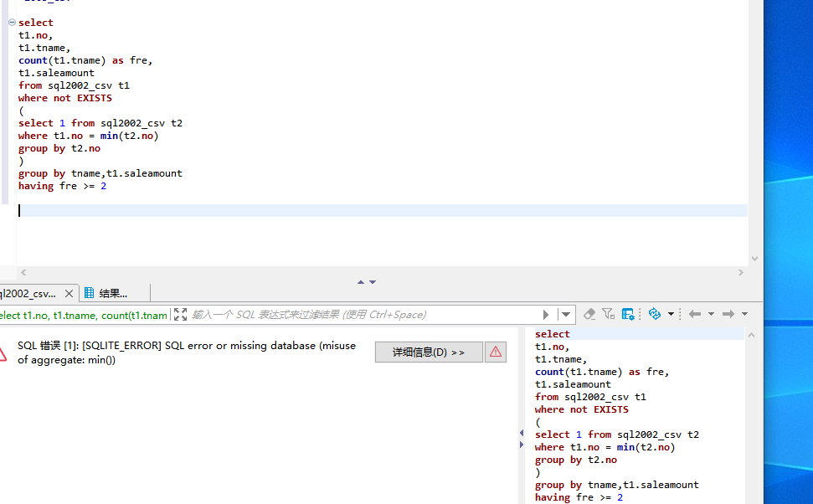Screen dimensions: 813x504
Task: Click the blue refresh results icon
Action: tap(655, 314)
